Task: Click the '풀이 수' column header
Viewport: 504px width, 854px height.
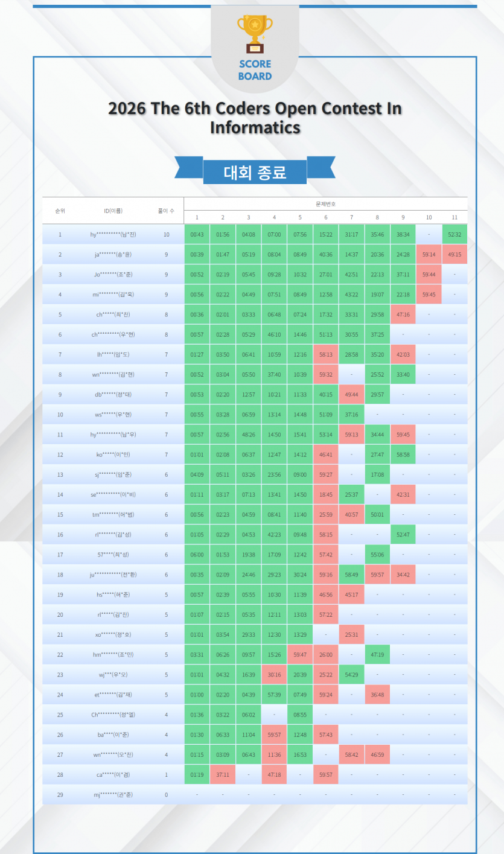Action: coord(166,211)
